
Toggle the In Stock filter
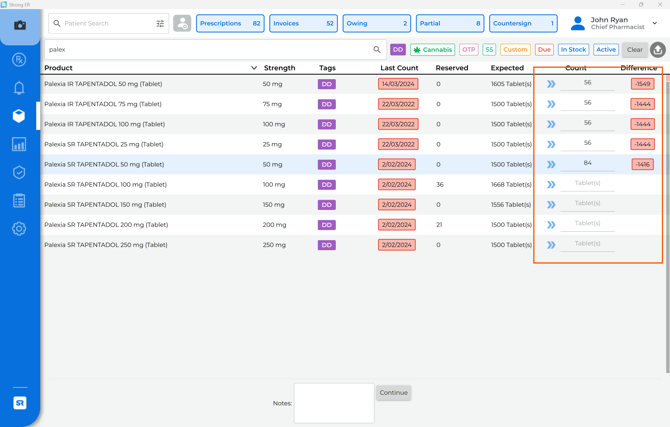pyautogui.click(x=573, y=49)
